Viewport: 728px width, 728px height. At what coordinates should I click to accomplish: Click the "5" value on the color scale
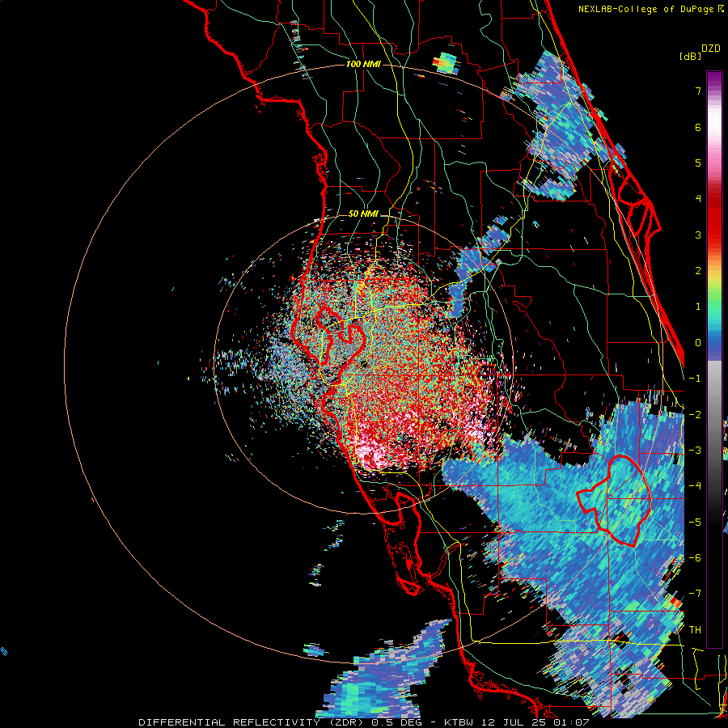698,163
